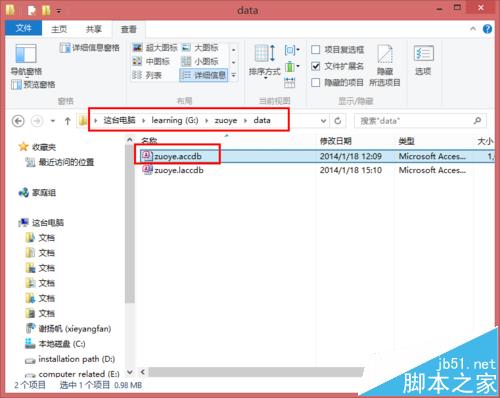Select file zuoye.accdb
Viewport: 500px width, 398px height.
point(178,156)
